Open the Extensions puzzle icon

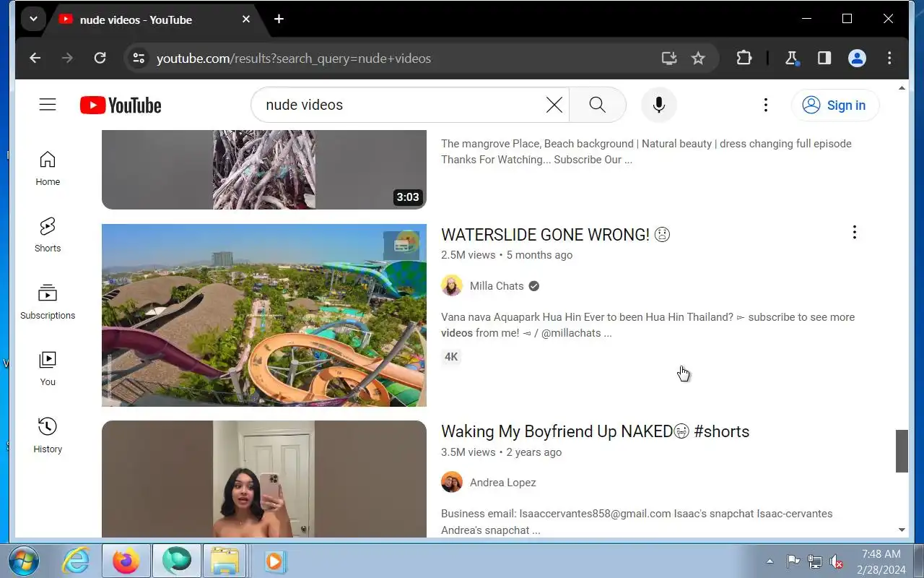coord(744,59)
